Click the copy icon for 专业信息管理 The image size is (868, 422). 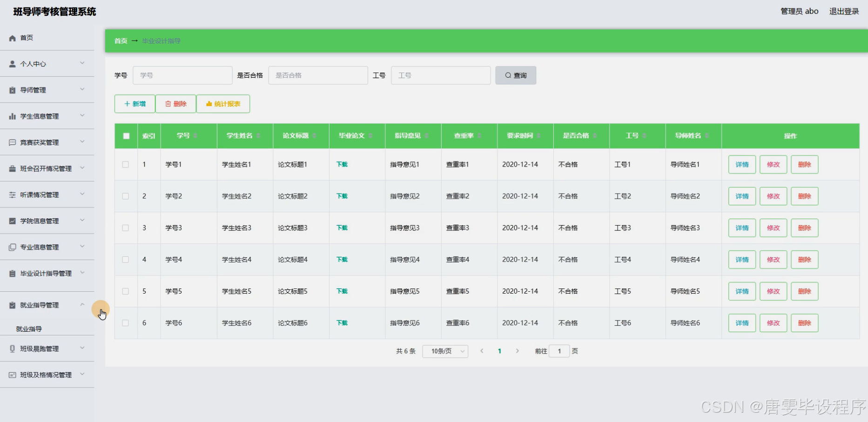[13, 247]
